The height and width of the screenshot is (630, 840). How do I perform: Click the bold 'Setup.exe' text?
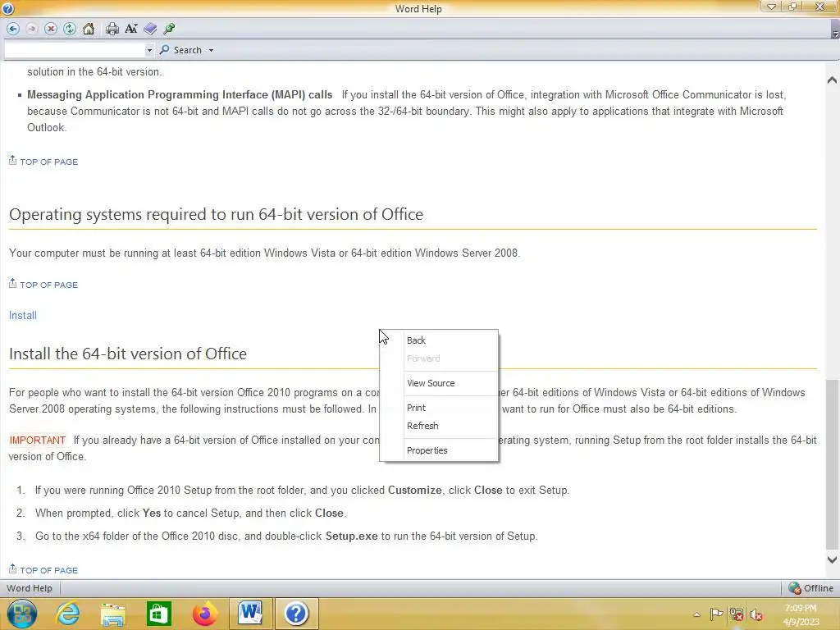tap(351, 536)
